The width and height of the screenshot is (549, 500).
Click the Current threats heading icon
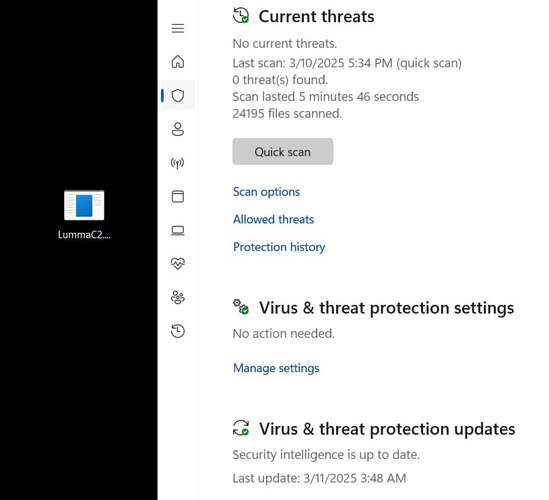point(241,16)
